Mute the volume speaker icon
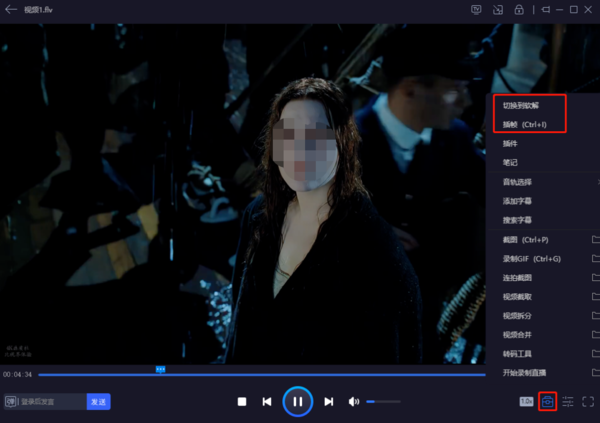The image size is (600, 423). 353,402
